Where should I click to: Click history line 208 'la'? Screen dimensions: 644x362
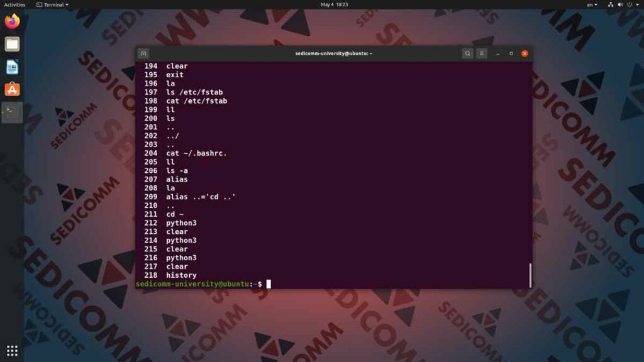click(159, 188)
